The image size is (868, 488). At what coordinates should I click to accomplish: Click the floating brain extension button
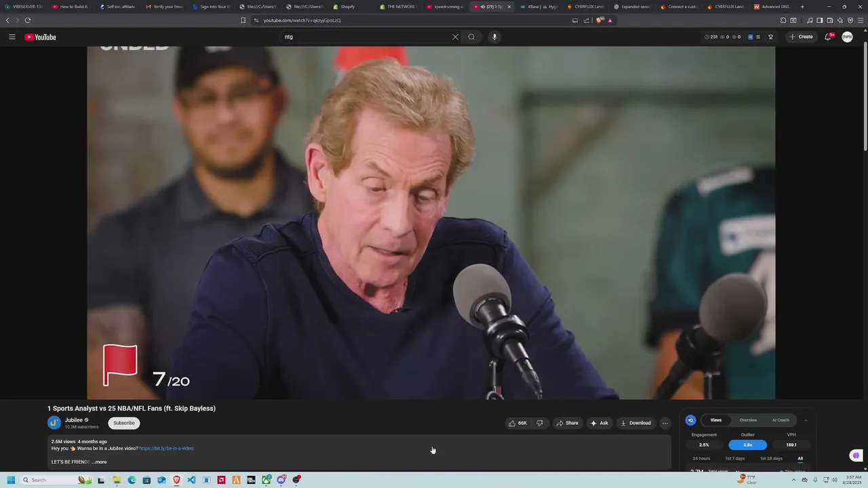tap(856, 455)
